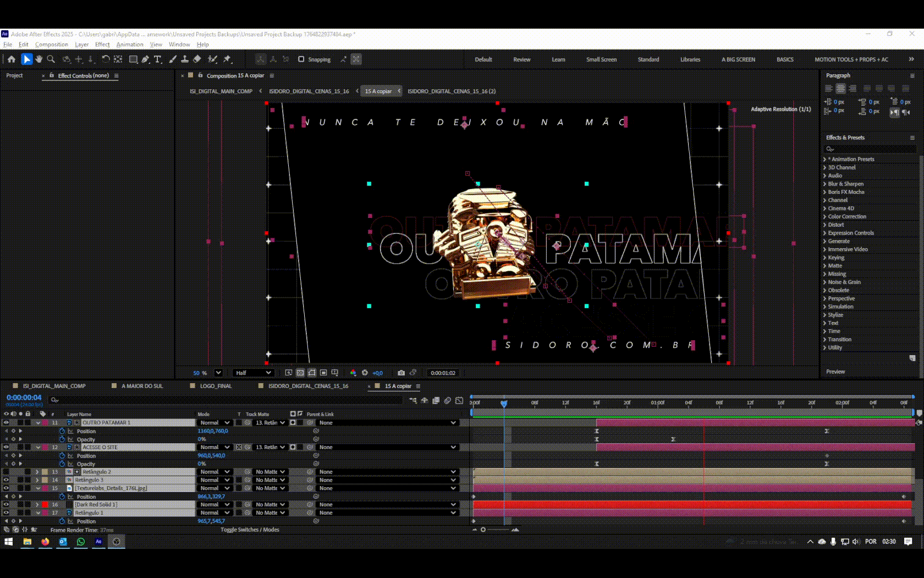Open the Half resolution dropdown
This screenshot has width=924, height=578.
click(253, 373)
